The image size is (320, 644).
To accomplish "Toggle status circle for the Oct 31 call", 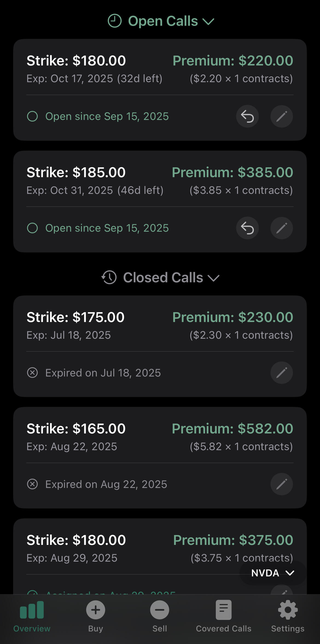I will pos(33,228).
